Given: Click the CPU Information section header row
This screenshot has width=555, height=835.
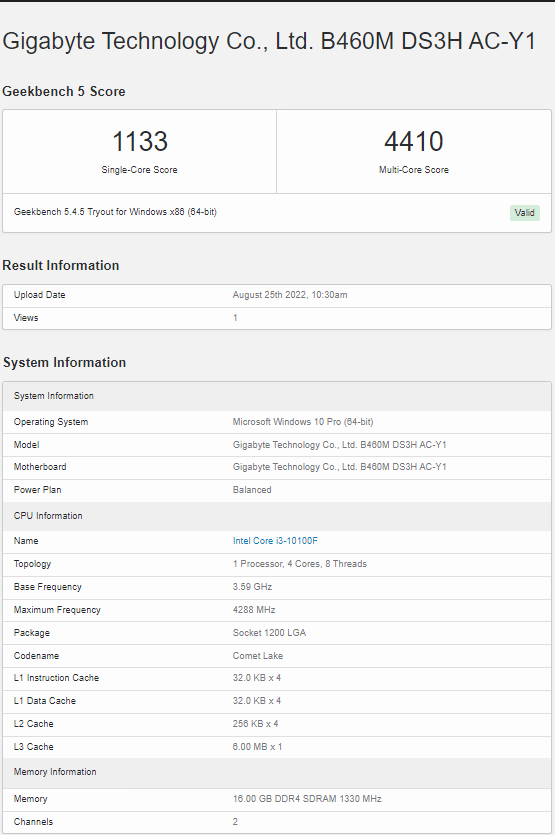Looking at the screenshot, I should [277, 515].
